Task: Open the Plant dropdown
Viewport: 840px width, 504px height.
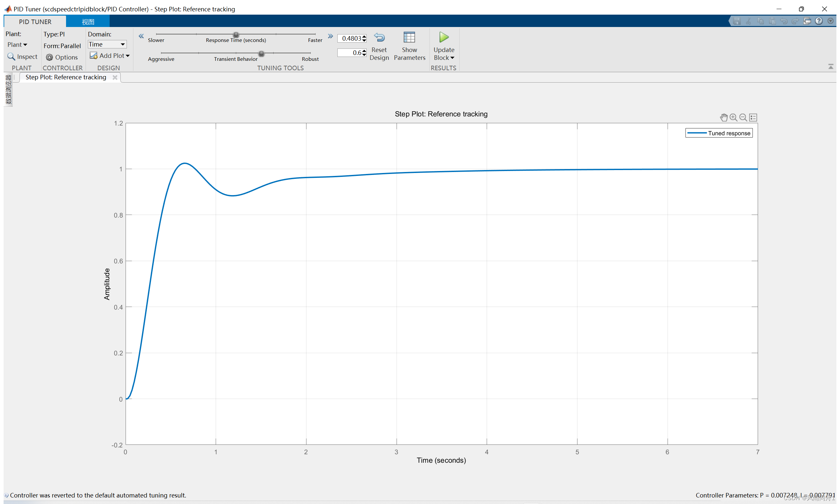Action: 17,45
